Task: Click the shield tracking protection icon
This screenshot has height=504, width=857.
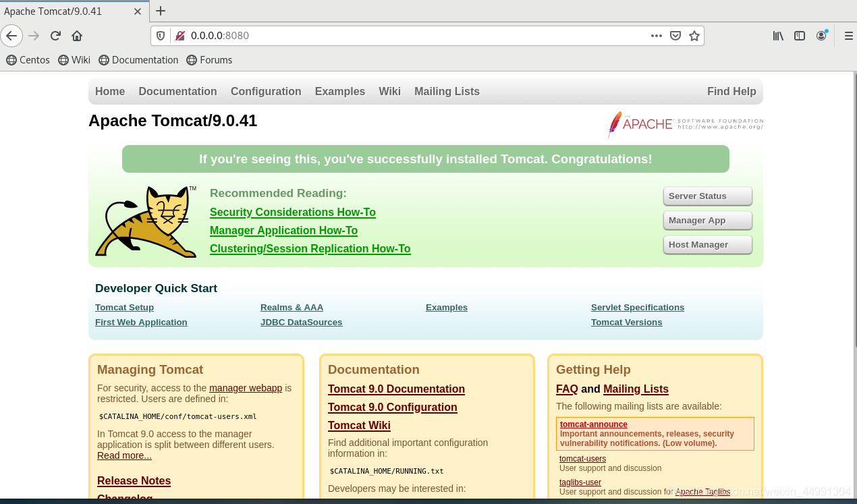Action: click(x=161, y=36)
